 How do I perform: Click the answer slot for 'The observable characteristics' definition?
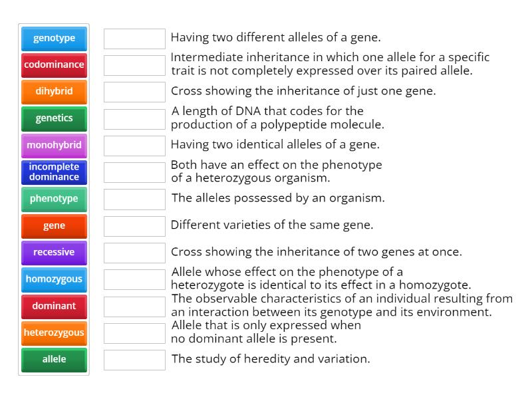[134, 306]
